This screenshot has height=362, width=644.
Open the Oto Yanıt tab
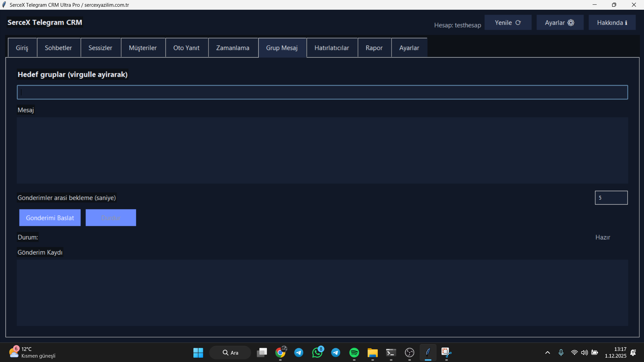coord(186,48)
